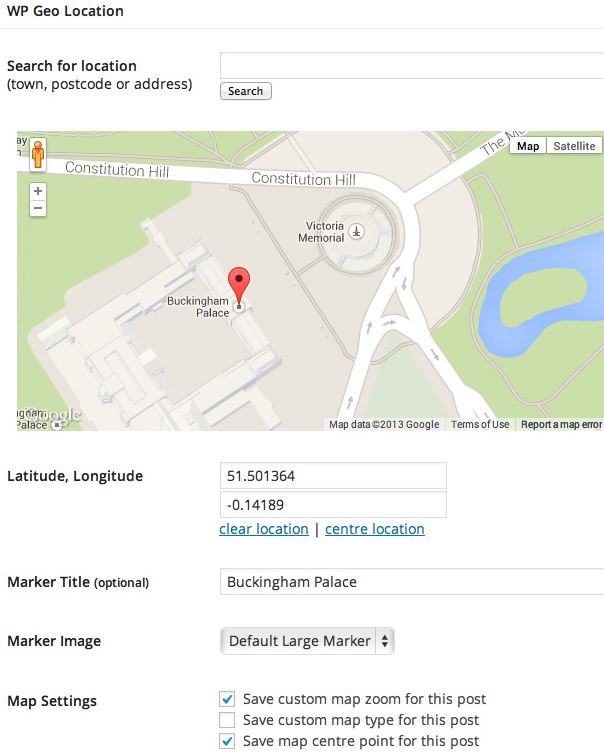Open Terms of Use map link
The image size is (604, 756).
480,424
